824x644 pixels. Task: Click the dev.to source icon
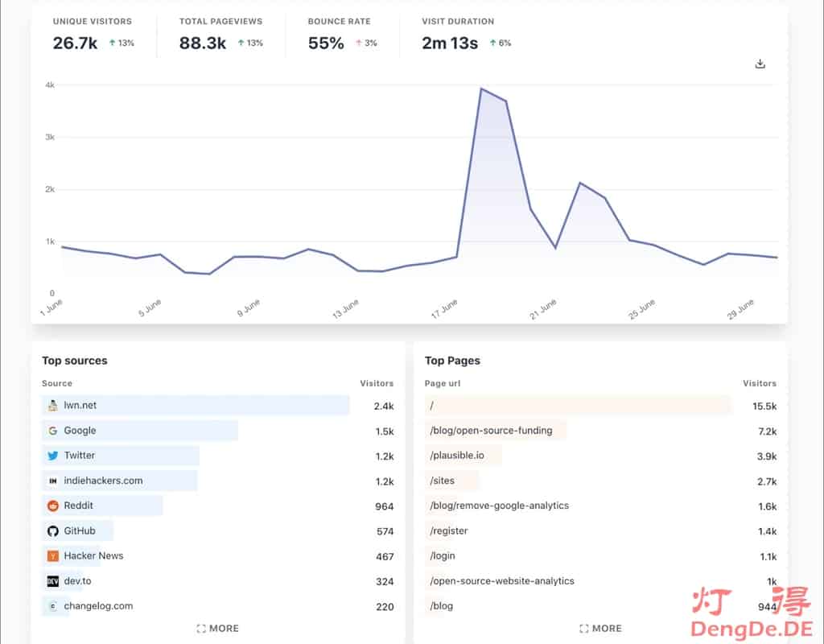click(53, 581)
